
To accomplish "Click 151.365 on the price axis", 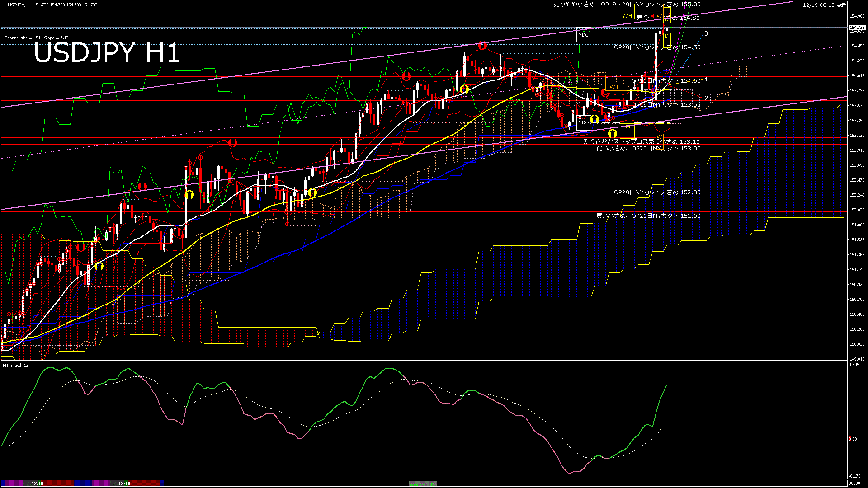I will [857, 254].
